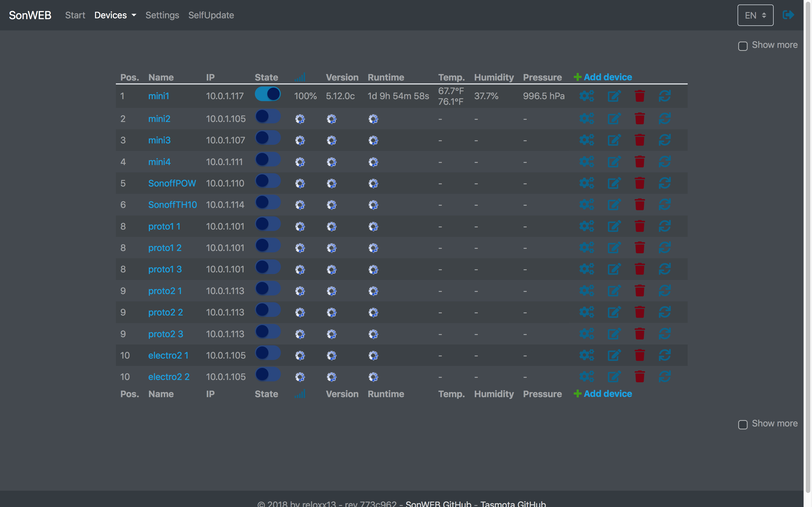This screenshot has height=507, width=812.
Task: Refresh the electro2 2 device
Action: (665, 376)
